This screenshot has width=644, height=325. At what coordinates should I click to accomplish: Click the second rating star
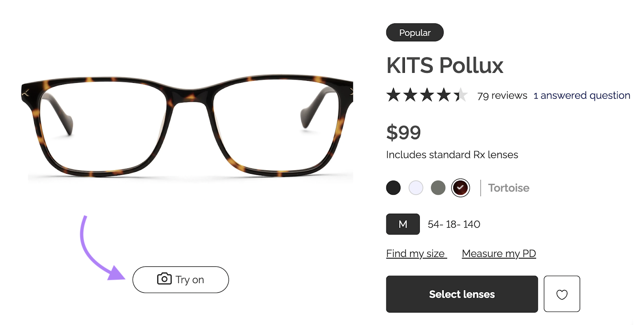(411, 95)
